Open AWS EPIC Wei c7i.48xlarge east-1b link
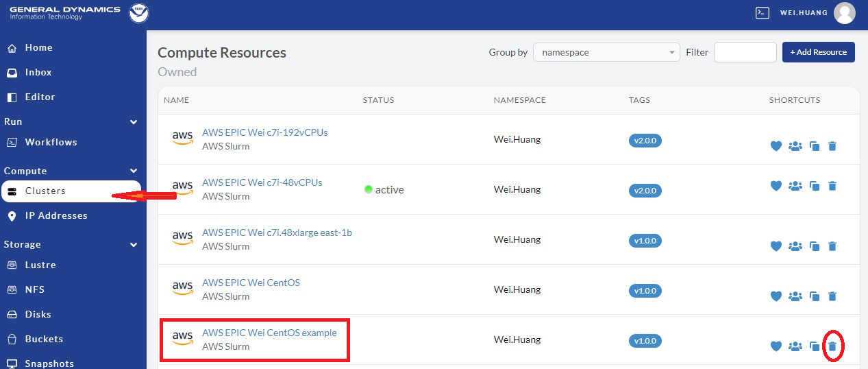Image resolution: width=868 pixels, height=369 pixels. pyautogui.click(x=277, y=233)
